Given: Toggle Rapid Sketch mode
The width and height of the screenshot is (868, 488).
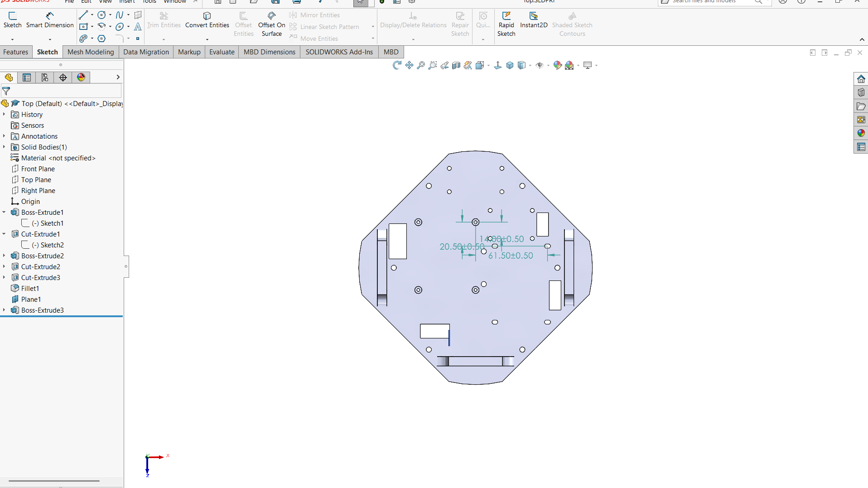Looking at the screenshot, I should (x=506, y=24).
